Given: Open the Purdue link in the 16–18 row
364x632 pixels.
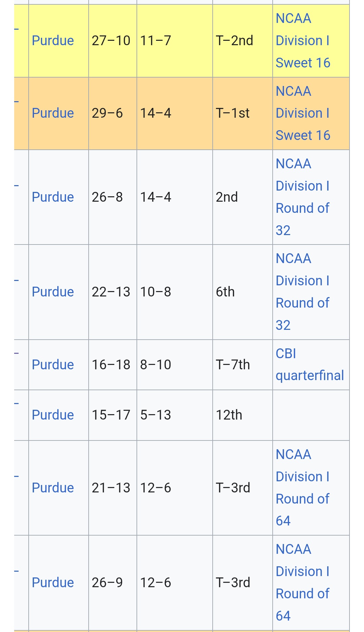Looking at the screenshot, I should (x=53, y=365).
